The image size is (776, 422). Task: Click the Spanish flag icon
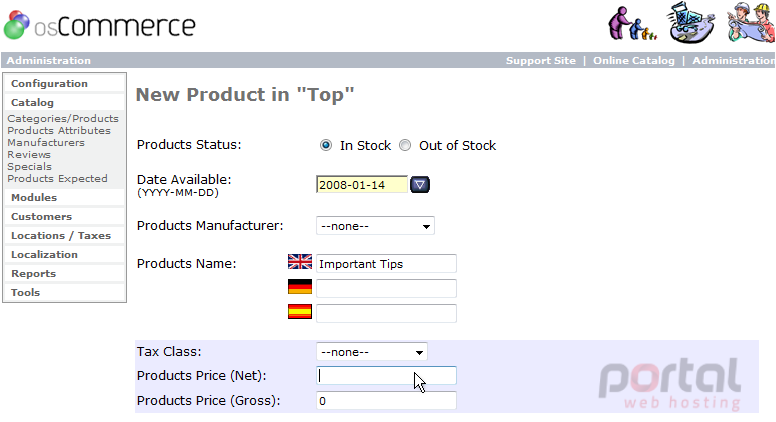coord(300,312)
